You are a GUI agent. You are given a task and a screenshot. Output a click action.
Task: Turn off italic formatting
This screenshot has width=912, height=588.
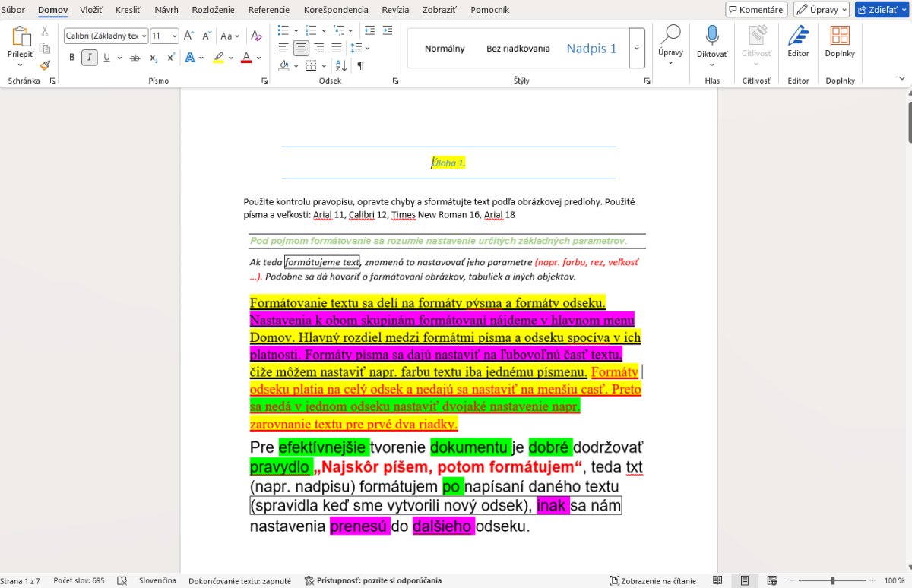90,58
